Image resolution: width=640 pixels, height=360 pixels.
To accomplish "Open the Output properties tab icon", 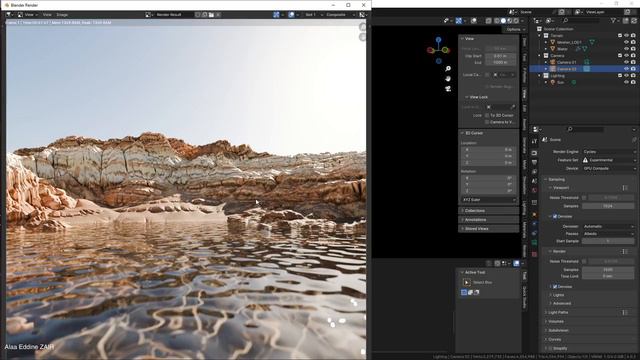I will click(534, 162).
